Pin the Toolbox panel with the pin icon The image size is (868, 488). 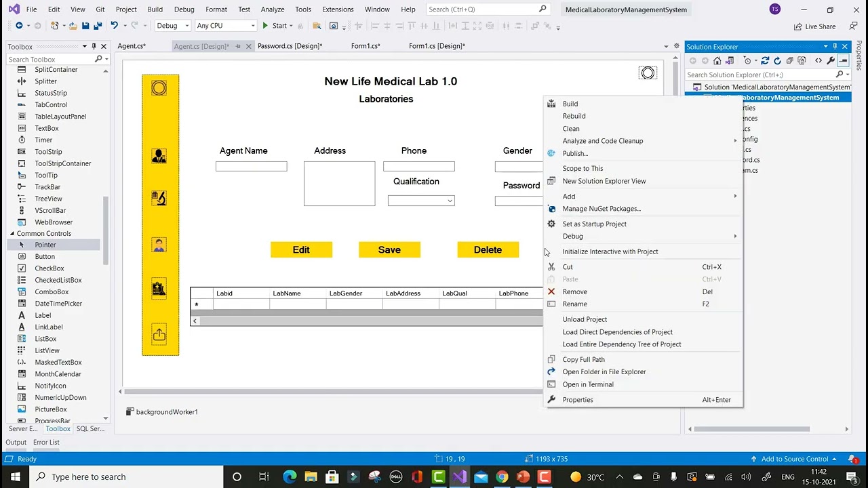[x=94, y=47]
